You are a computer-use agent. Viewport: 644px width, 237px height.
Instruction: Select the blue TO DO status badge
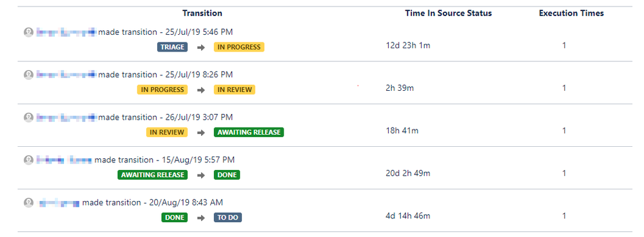click(x=228, y=217)
